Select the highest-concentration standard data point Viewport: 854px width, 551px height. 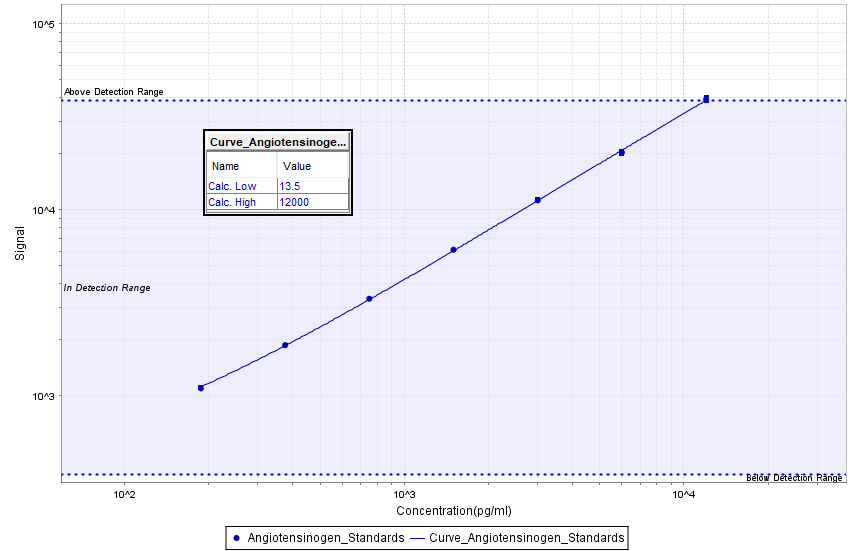(x=706, y=99)
